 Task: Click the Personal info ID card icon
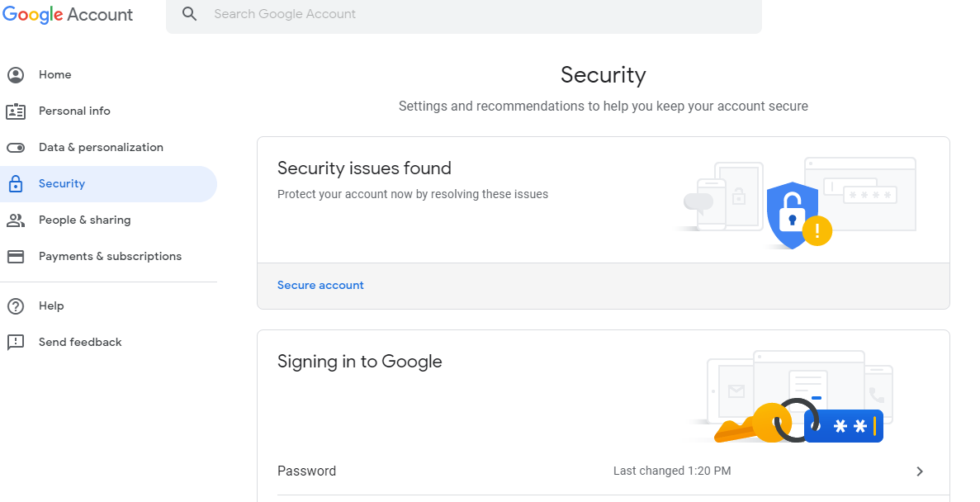tap(16, 111)
